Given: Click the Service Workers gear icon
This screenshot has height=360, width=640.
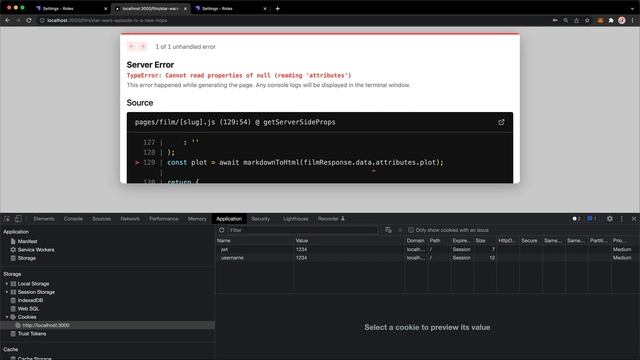Looking at the screenshot, I should tap(13, 249).
